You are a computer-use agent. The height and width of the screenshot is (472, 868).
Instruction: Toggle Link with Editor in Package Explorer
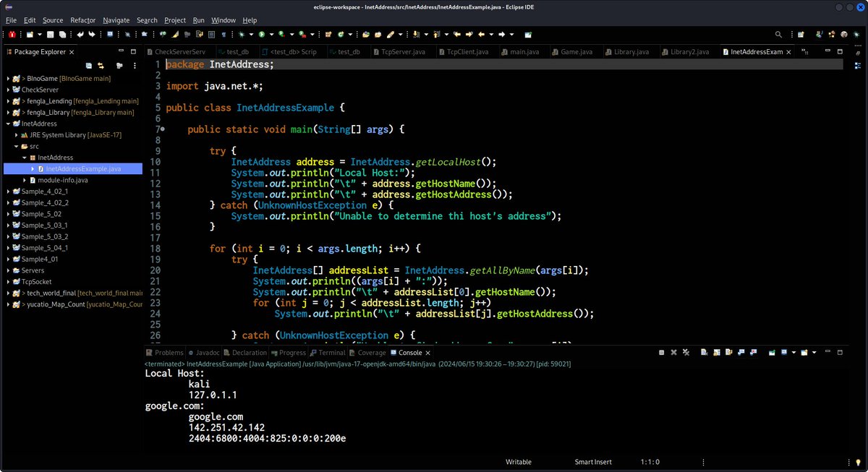pyautogui.click(x=101, y=65)
